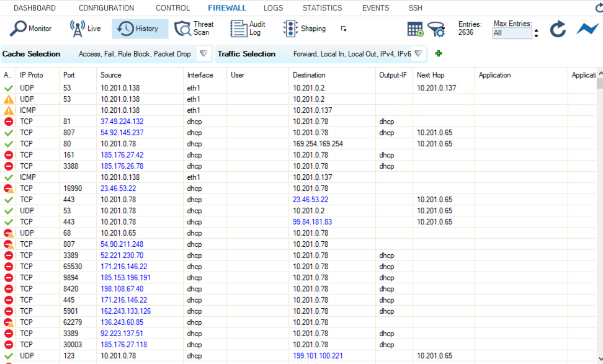
Task: Click the filter settings funnel icon
Action: pos(436,29)
